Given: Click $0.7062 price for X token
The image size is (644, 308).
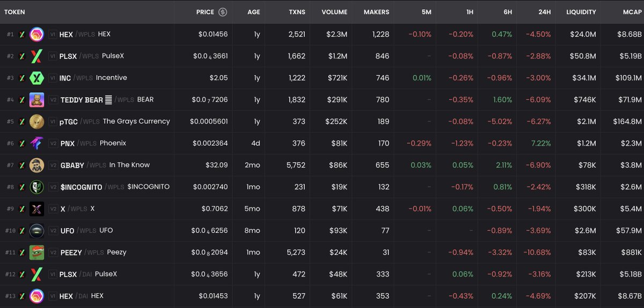Looking at the screenshot, I should (x=215, y=209).
